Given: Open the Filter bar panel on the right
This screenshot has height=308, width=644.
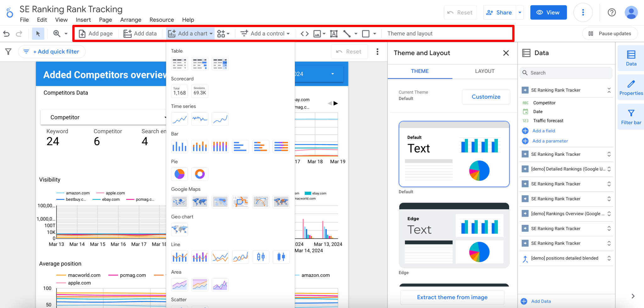Looking at the screenshot, I should click(630, 116).
